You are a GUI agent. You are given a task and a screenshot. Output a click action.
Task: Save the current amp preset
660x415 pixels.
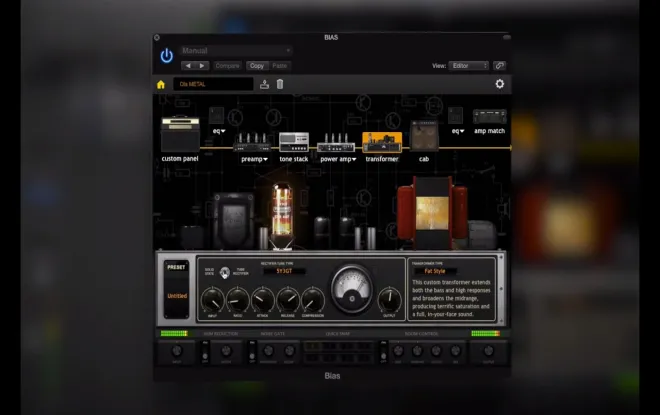click(x=264, y=84)
